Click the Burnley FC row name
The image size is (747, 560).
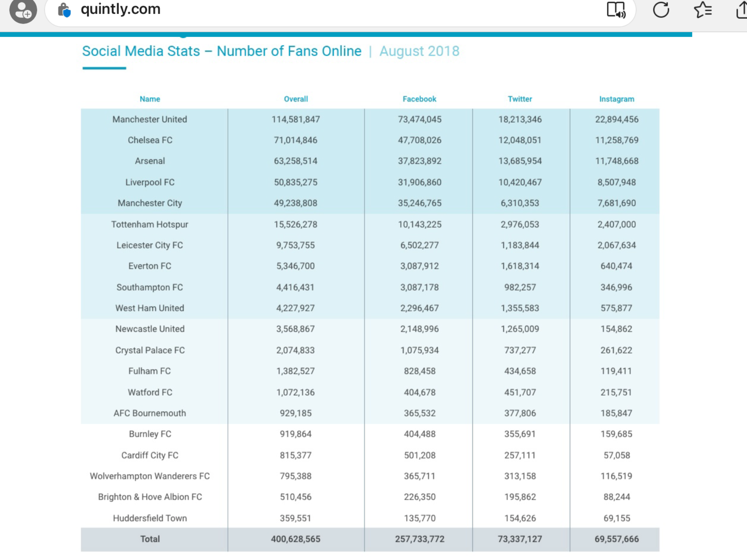150,434
